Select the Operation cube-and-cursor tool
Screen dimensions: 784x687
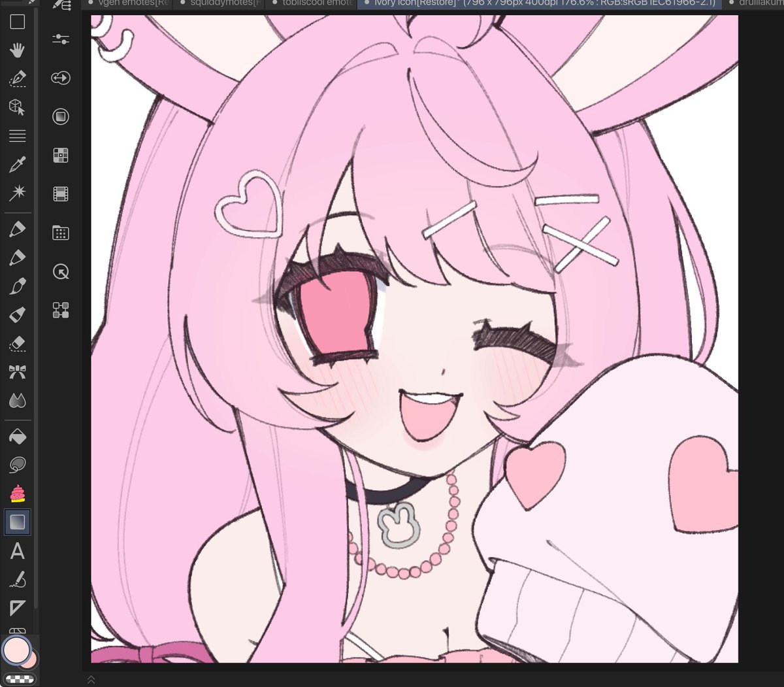tap(18, 107)
